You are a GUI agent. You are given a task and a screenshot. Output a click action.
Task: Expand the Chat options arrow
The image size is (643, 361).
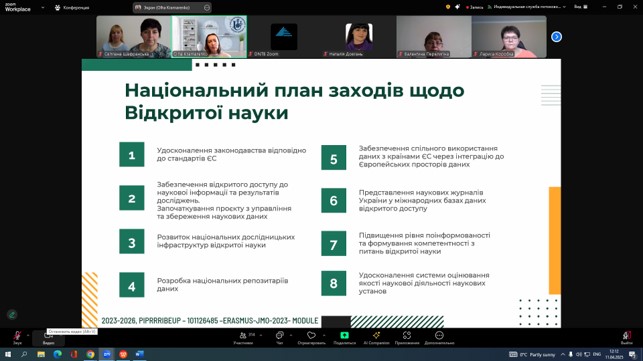coord(291,336)
